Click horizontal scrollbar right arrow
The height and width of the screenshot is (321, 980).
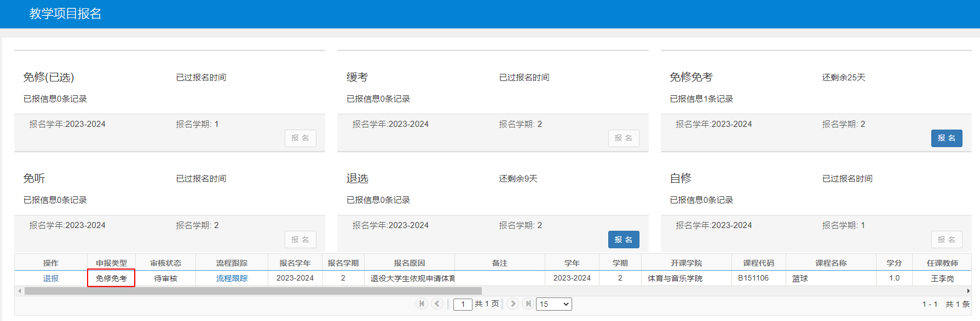point(968,291)
